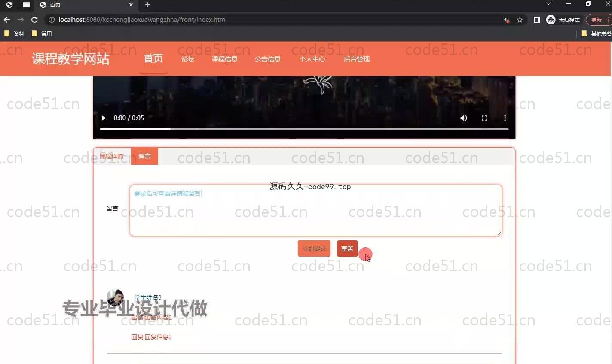Toggle browser side panel icon
Image resolution: width=612 pixels, height=364 pixels.
tap(537, 20)
